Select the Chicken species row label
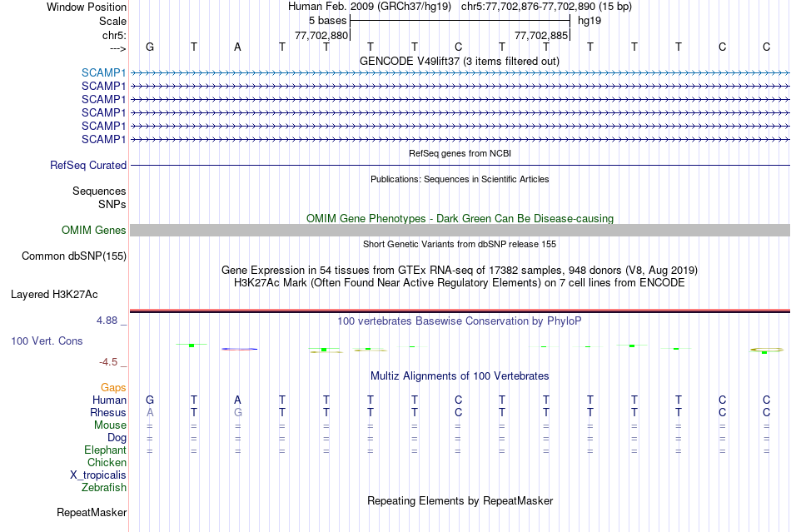791x532 pixels. (107, 462)
